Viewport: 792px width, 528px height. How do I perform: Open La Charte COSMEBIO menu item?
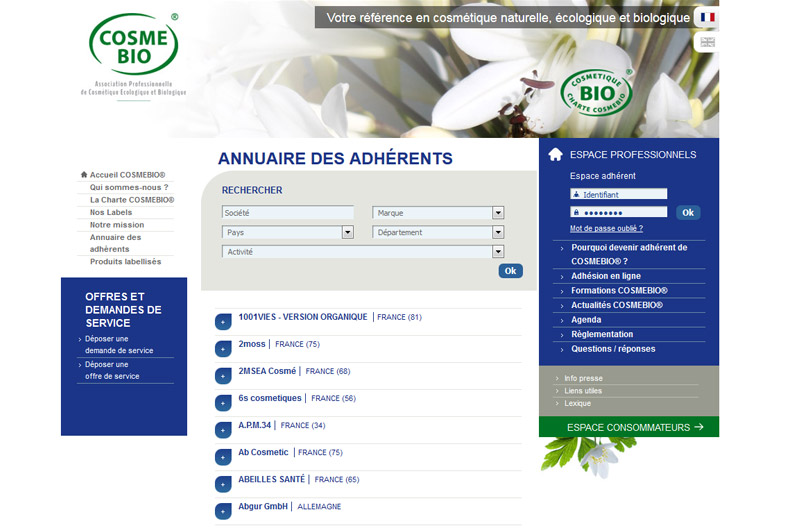132,200
